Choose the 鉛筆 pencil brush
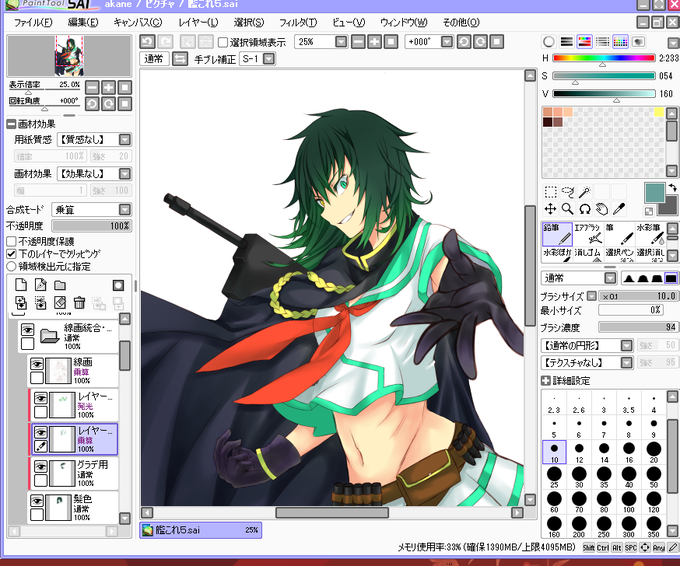This screenshot has width=680, height=566. point(557,234)
